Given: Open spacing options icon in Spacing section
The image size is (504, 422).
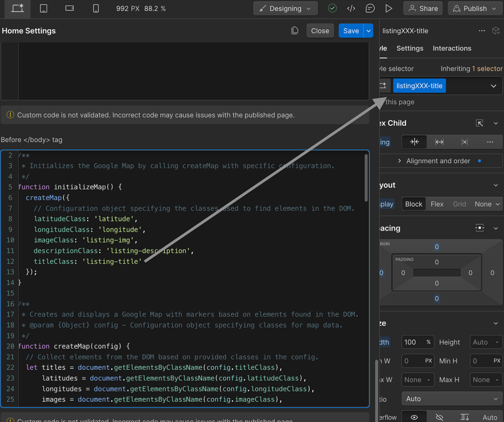Looking at the screenshot, I should [x=479, y=228].
